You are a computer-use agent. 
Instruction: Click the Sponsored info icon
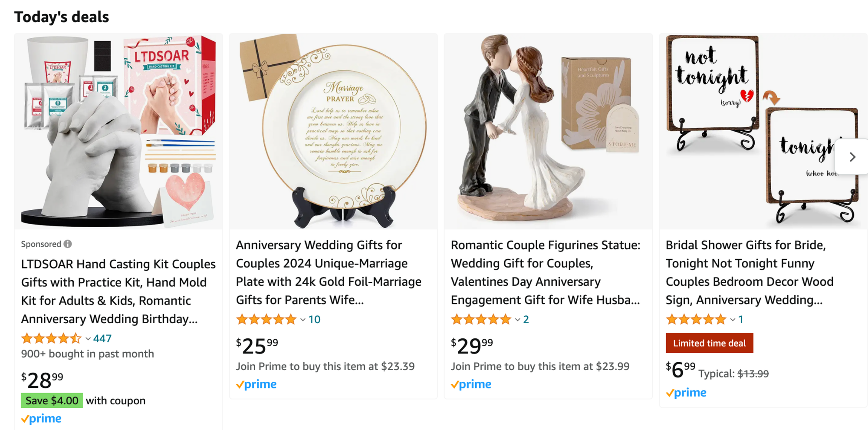coord(68,244)
